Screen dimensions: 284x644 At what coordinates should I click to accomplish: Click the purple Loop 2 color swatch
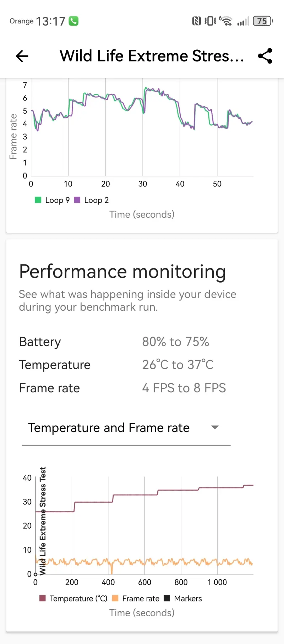point(77,200)
